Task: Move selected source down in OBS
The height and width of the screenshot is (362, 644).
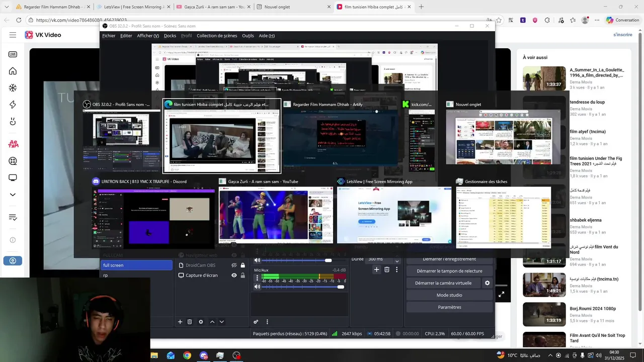Action: pos(221,322)
